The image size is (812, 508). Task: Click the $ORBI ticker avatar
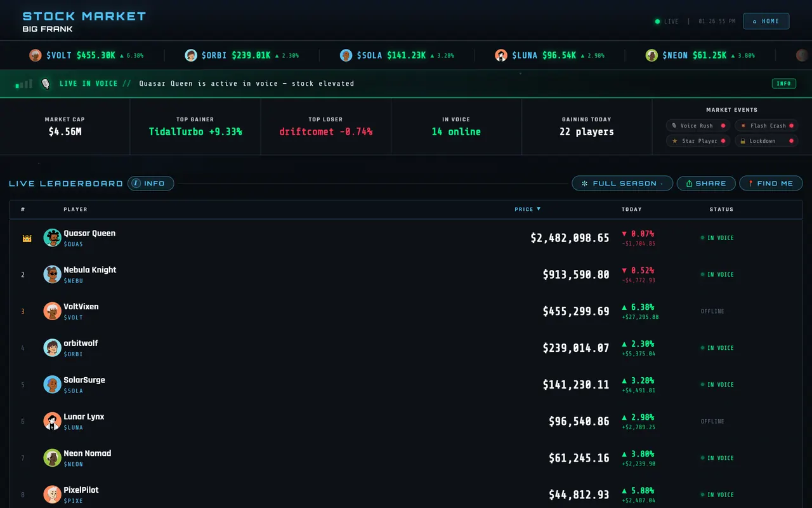191,55
